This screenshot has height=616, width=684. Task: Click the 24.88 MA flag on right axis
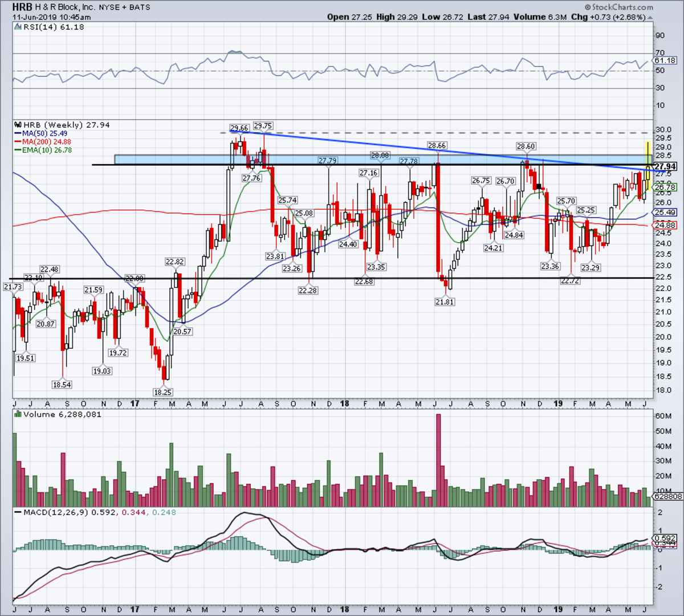pos(665,225)
